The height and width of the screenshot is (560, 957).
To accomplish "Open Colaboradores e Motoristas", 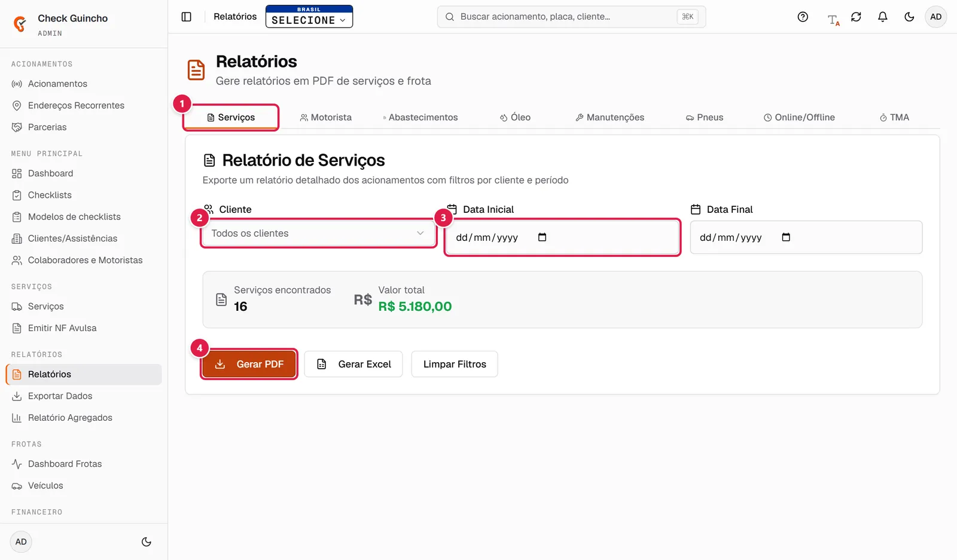I will (84, 260).
